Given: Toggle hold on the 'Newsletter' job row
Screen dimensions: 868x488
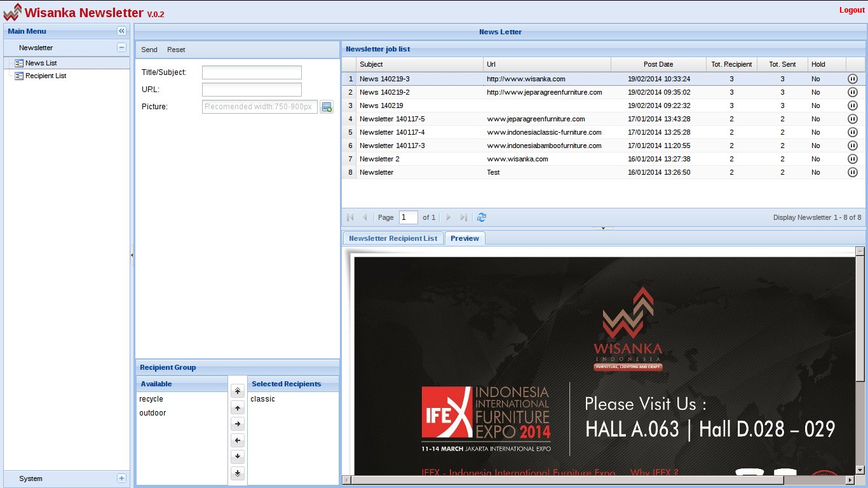Looking at the screenshot, I should pyautogui.click(x=853, y=172).
